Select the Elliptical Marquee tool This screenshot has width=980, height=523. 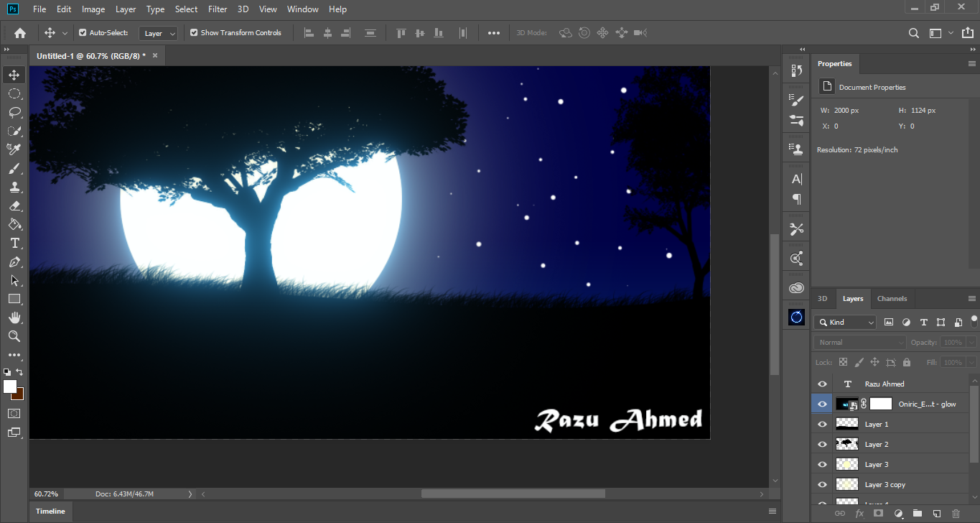pyautogui.click(x=14, y=93)
